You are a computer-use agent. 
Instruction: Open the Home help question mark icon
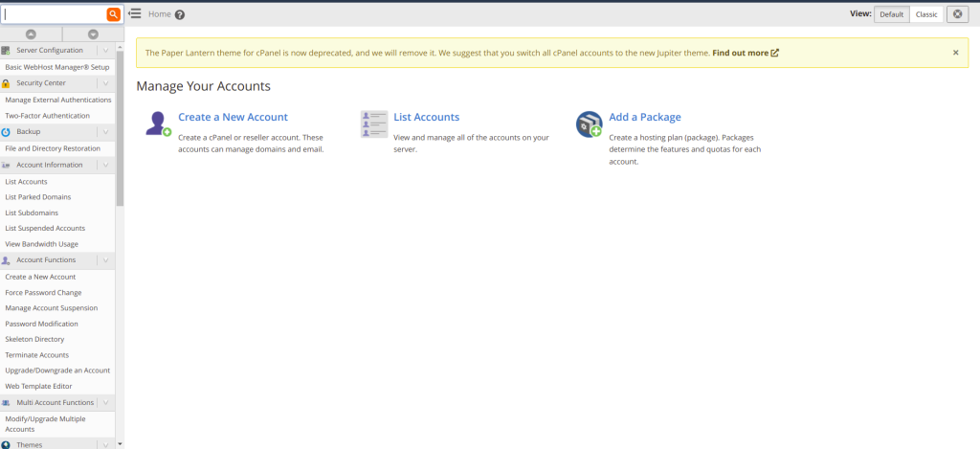click(180, 14)
